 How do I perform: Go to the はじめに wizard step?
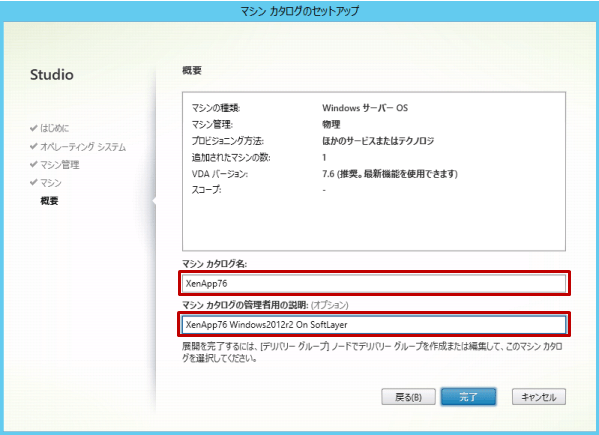click(55, 128)
